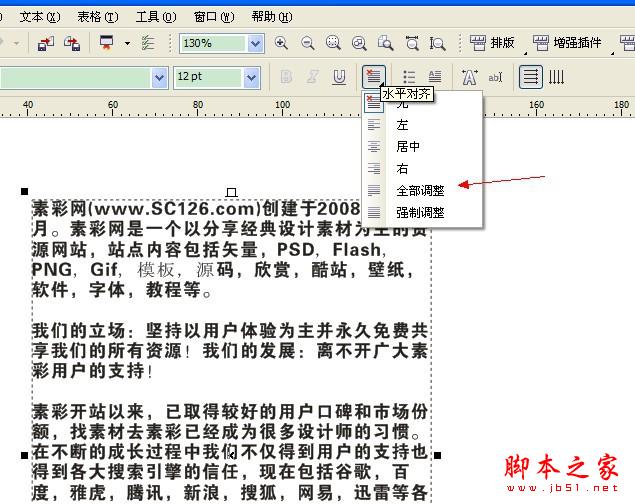635x504 pixels.
Task: Click the center-align icon beside 居中
Action: point(374,147)
